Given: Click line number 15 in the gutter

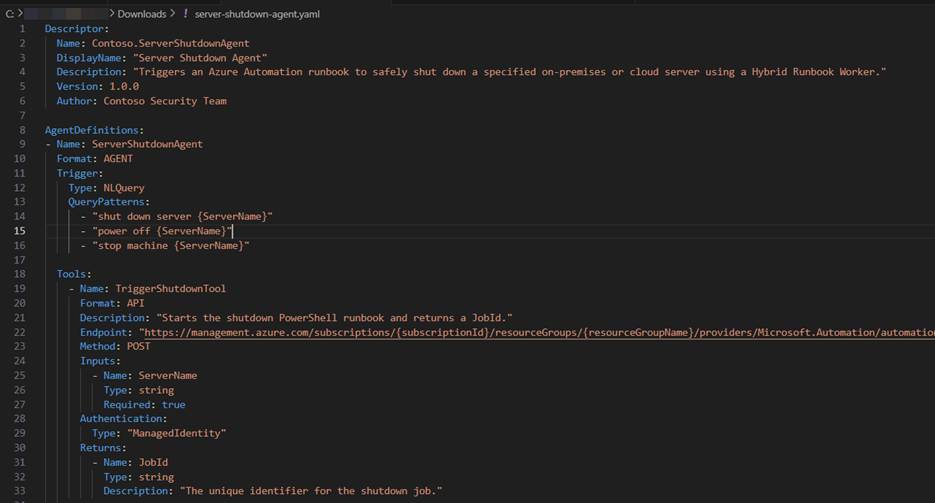Looking at the screenshot, I should (21, 231).
